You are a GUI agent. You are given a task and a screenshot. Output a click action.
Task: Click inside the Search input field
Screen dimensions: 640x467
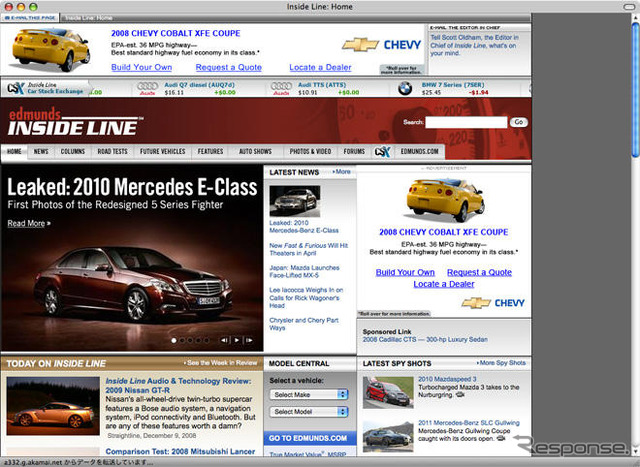pyautogui.click(x=466, y=122)
